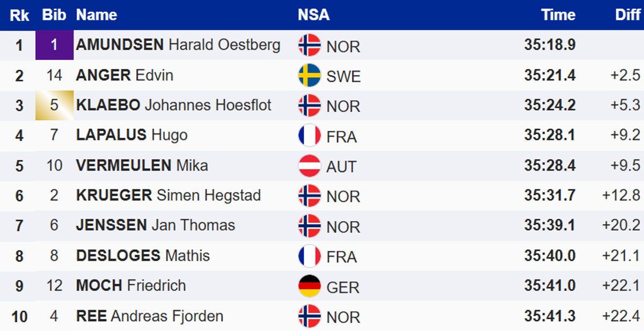This screenshot has height=331, width=644.
Task: Select KRUEGER Simen Hegstad name
Action: pos(169,195)
